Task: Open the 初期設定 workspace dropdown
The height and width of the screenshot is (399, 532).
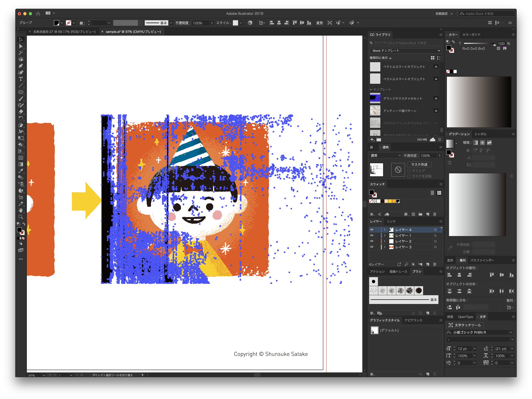Action: [444, 14]
